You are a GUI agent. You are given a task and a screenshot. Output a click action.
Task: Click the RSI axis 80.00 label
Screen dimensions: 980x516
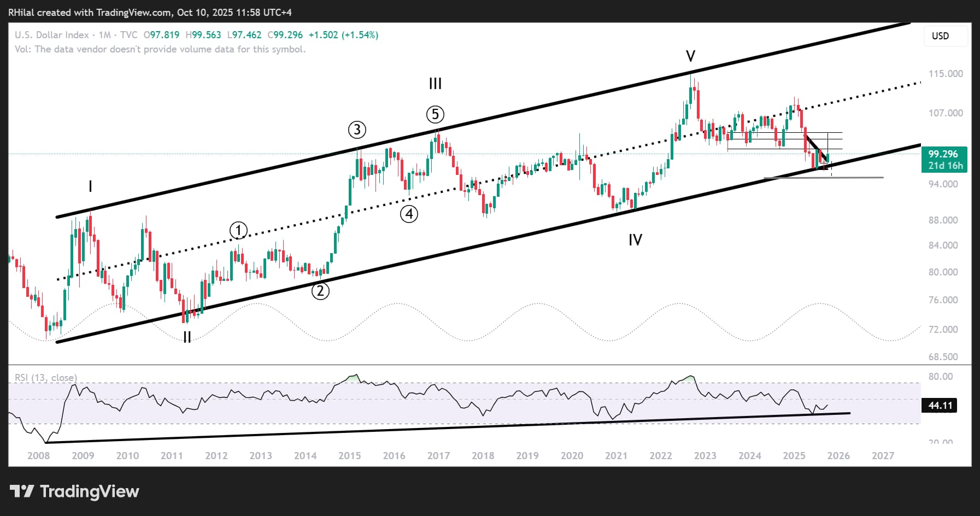pos(941,377)
